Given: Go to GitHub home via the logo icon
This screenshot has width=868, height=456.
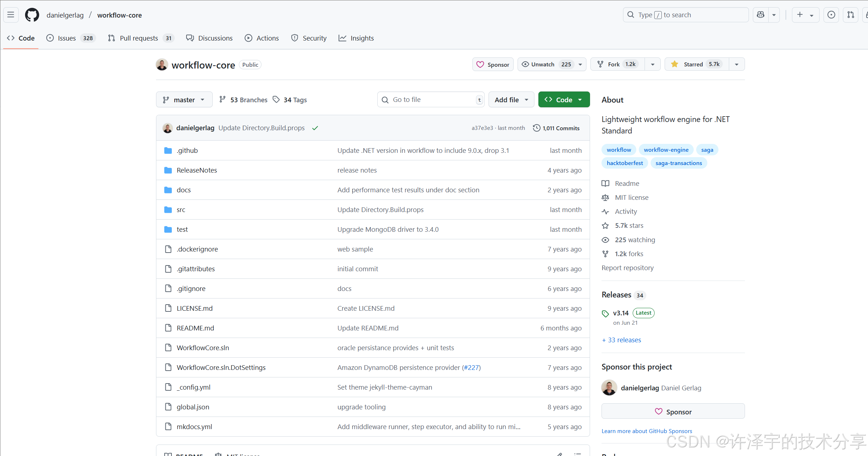Looking at the screenshot, I should point(32,15).
